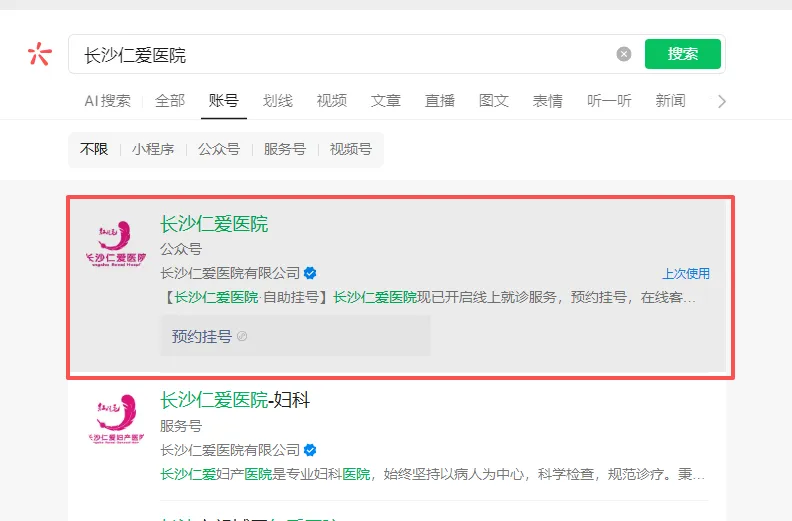
Task: Open the 视频 tab
Action: tap(331, 101)
